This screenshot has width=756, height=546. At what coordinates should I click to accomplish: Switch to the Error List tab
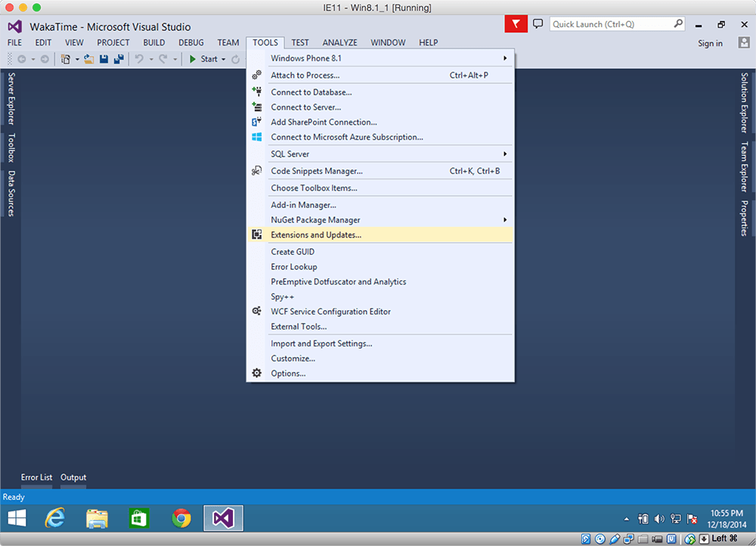click(36, 477)
